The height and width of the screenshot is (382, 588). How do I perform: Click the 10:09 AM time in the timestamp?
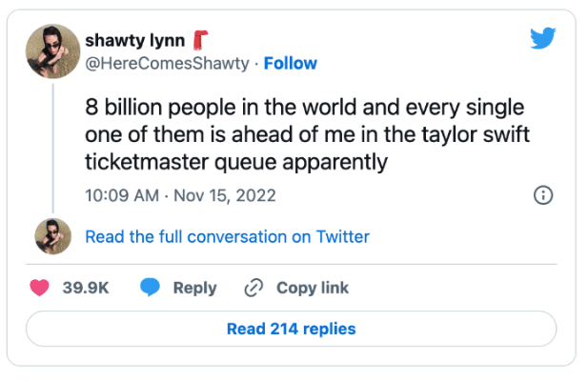[120, 195]
